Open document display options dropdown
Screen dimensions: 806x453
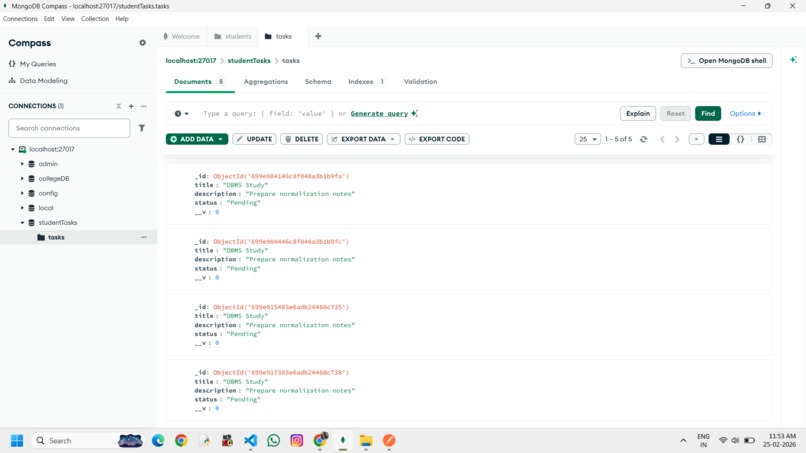pyautogui.click(x=696, y=139)
